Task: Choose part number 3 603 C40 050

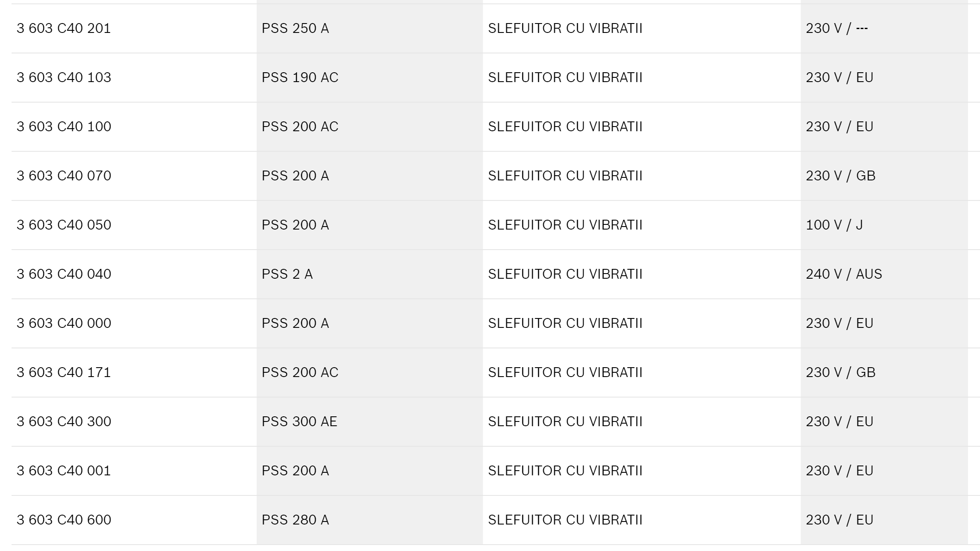Action: point(64,225)
